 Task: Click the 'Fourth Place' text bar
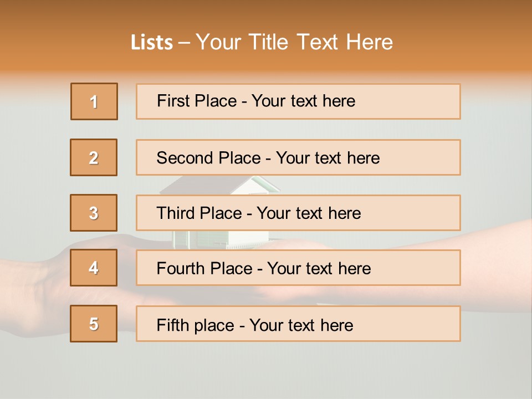[x=298, y=268]
